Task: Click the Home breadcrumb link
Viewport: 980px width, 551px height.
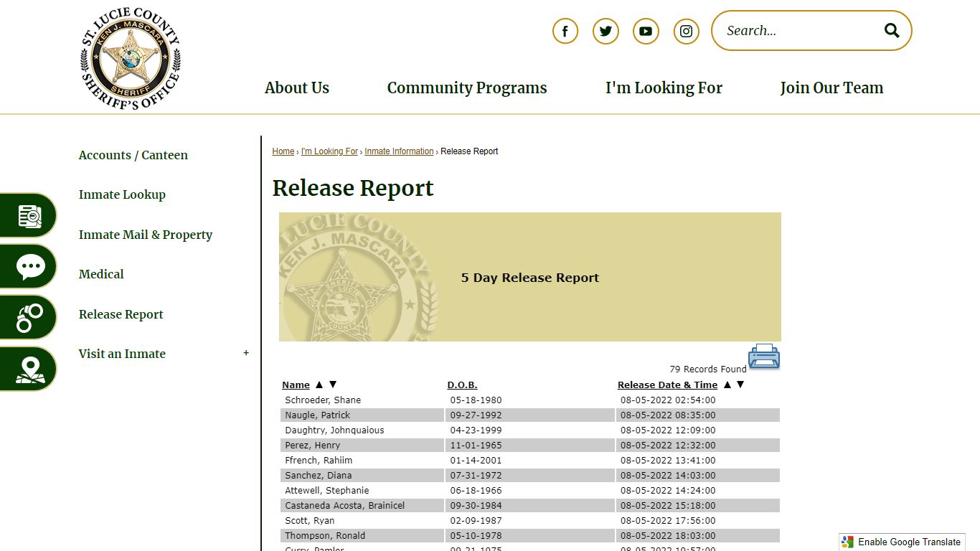Action: click(x=283, y=151)
